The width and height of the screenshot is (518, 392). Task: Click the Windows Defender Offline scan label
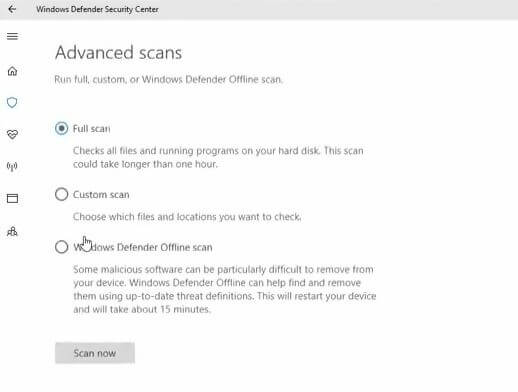pyautogui.click(x=143, y=247)
